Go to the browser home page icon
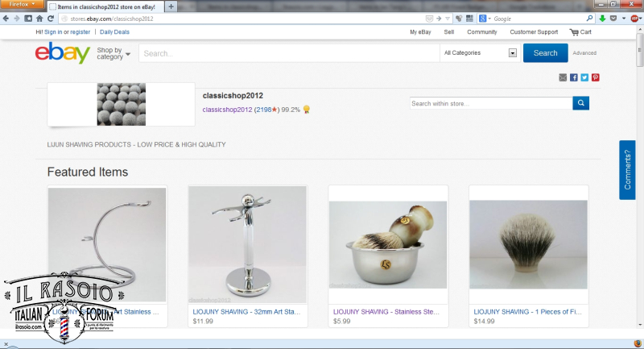This screenshot has height=349, width=644. (x=39, y=19)
